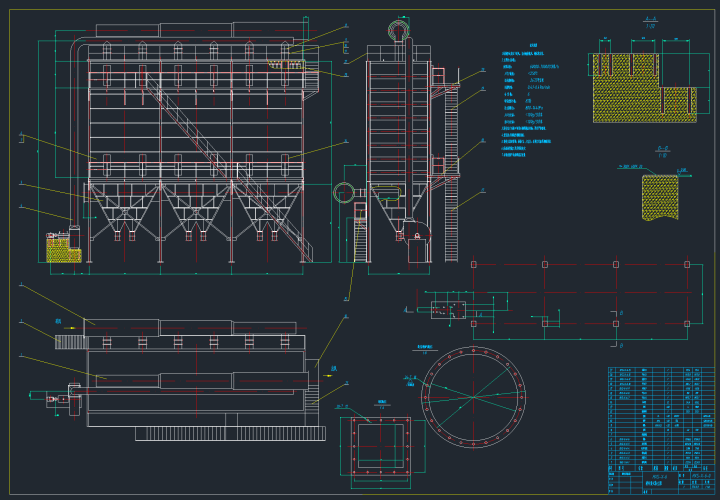Click the circular flange detail drawing
Viewport: 720px width, 500px height.
tap(472, 400)
